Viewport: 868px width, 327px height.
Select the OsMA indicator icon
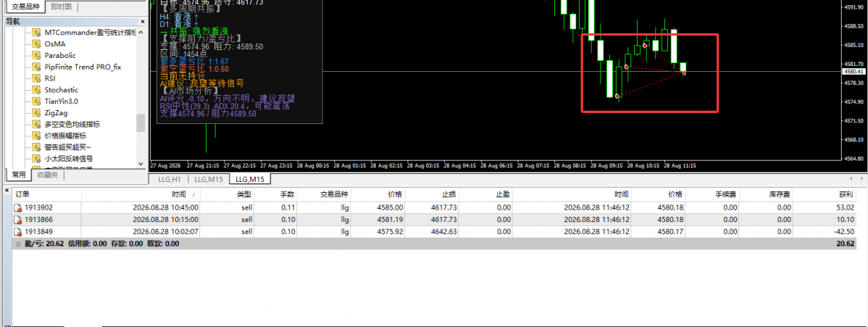coord(36,44)
